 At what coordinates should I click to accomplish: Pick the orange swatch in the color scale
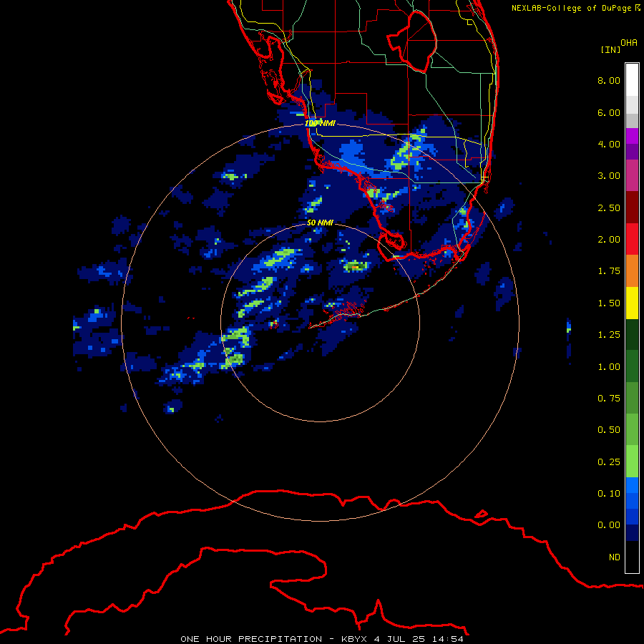coord(632,270)
